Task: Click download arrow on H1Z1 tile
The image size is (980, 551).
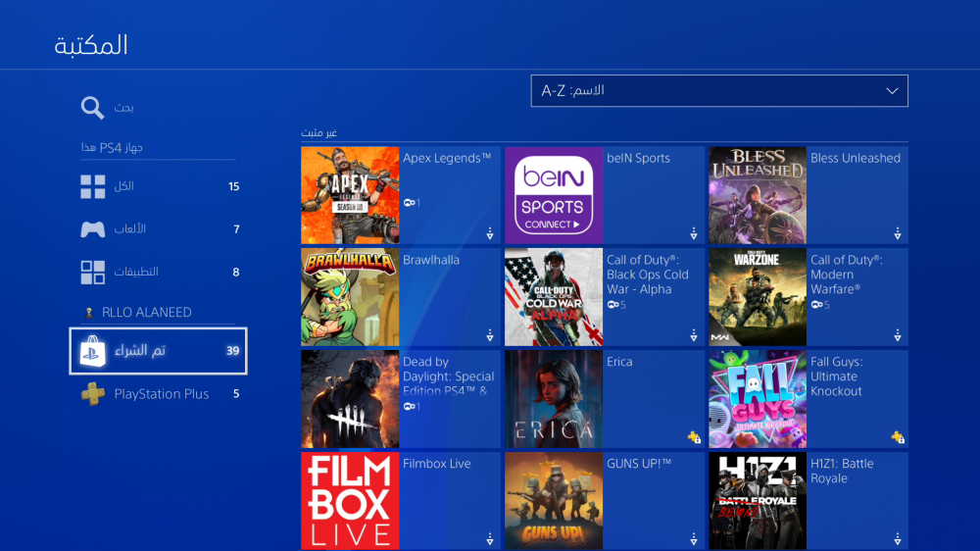Action: (x=898, y=539)
